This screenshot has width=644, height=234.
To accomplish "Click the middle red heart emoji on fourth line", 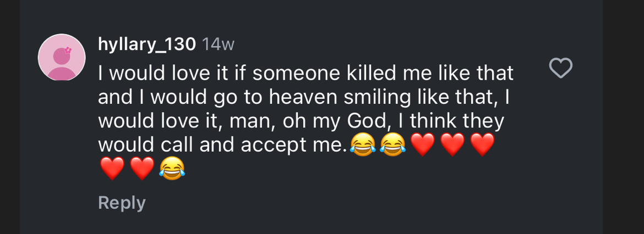I will (452, 145).
